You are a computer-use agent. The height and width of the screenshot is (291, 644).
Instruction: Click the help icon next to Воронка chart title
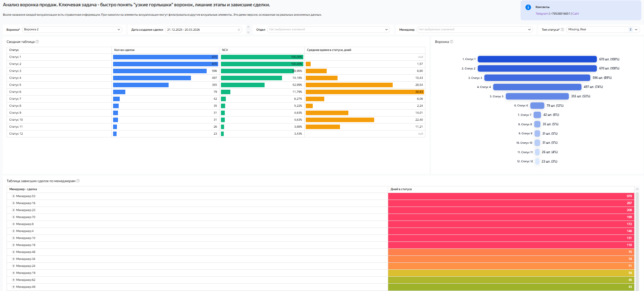click(452, 42)
